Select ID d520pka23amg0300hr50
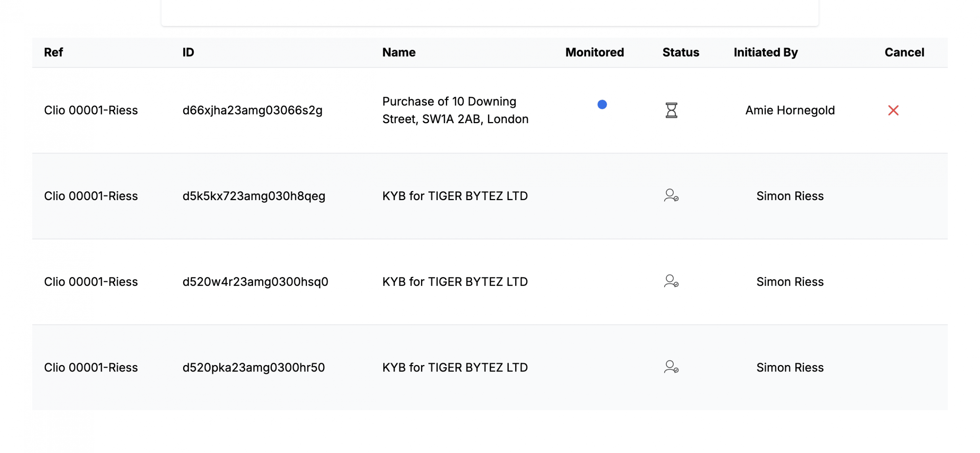The image size is (980, 453). click(x=253, y=367)
